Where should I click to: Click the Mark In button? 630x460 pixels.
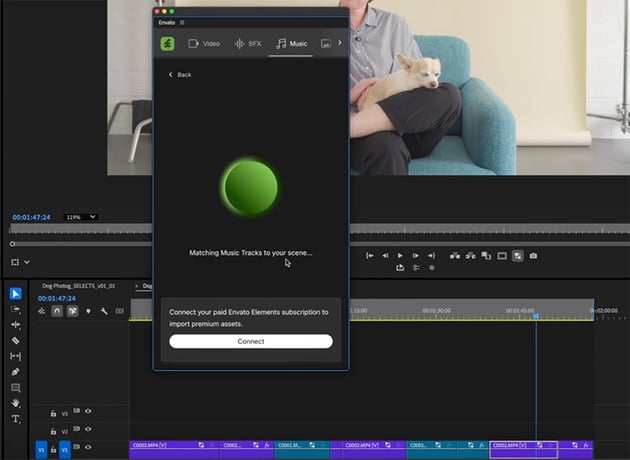tap(370, 256)
